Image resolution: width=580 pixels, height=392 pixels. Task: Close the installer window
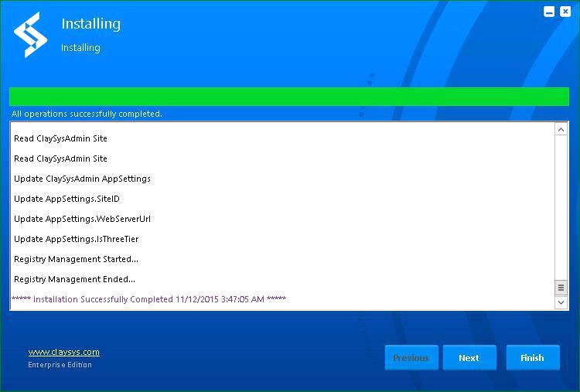(565, 12)
